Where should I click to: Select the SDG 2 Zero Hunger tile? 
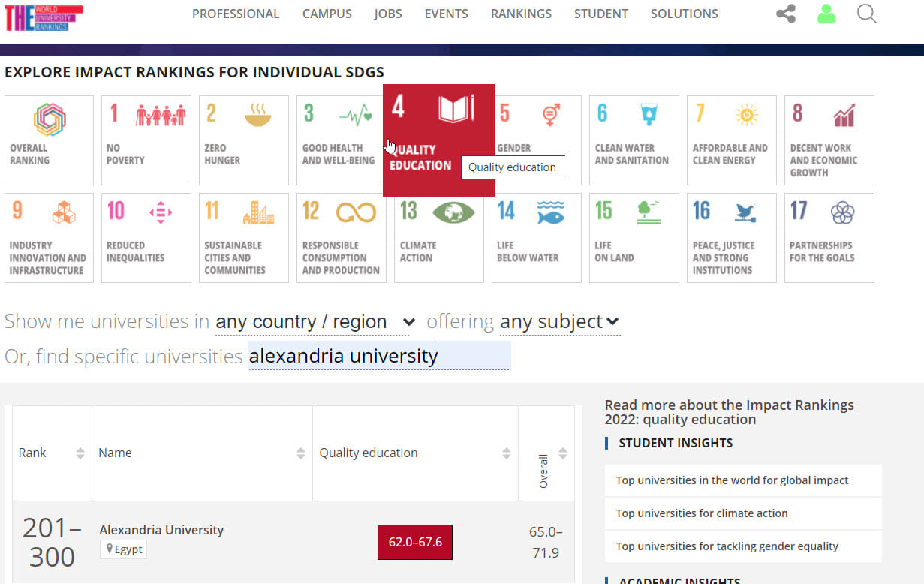243,140
